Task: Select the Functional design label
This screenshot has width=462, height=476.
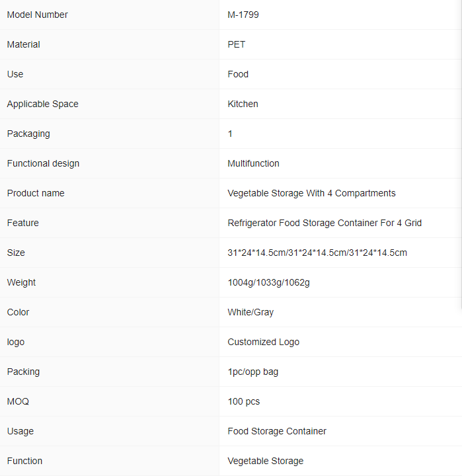Action: (x=43, y=163)
